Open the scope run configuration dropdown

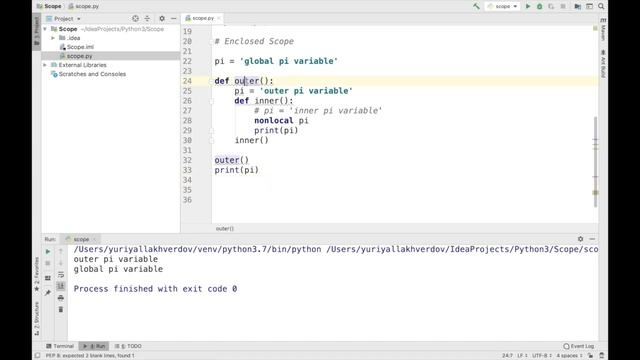[x=502, y=6]
